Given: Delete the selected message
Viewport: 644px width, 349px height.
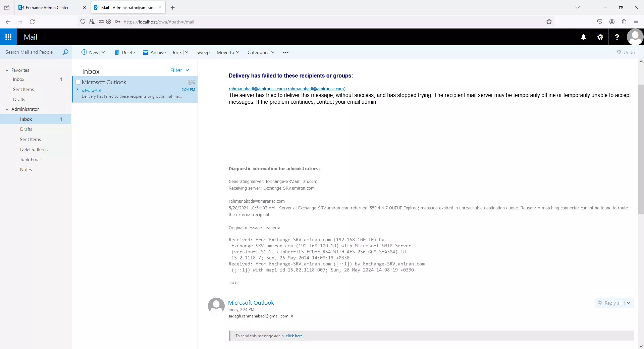Looking at the screenshot, I should (124, 52).
